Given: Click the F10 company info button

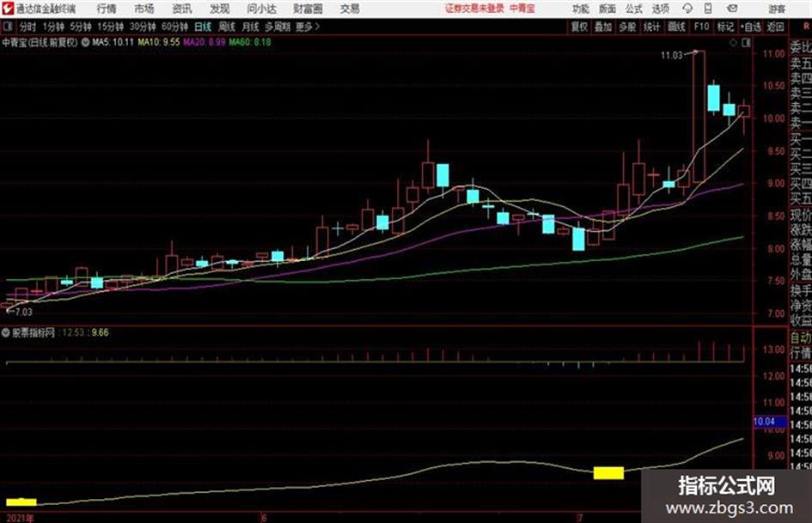Looking at the screenshot, I should point(701,27).
